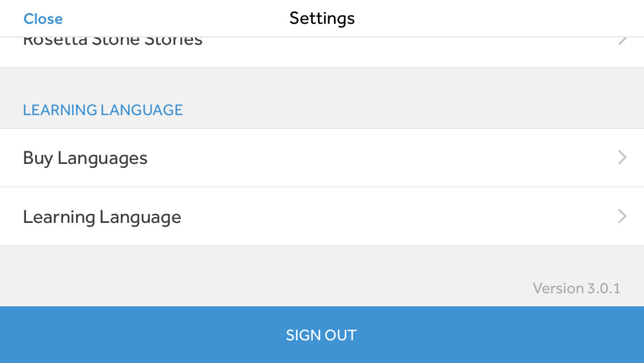The image size is (644, 363).
Task: Select SIGN OUT to log off
Action: (321, 335)
